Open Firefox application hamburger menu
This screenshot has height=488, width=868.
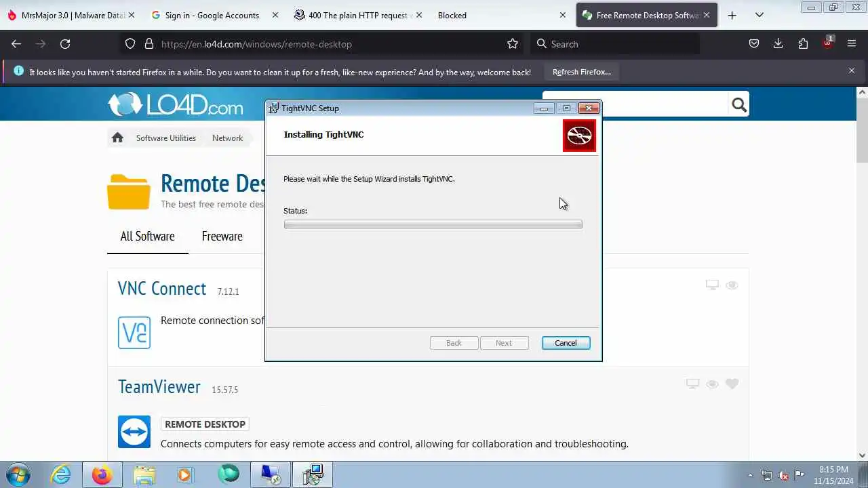[852, 43]
